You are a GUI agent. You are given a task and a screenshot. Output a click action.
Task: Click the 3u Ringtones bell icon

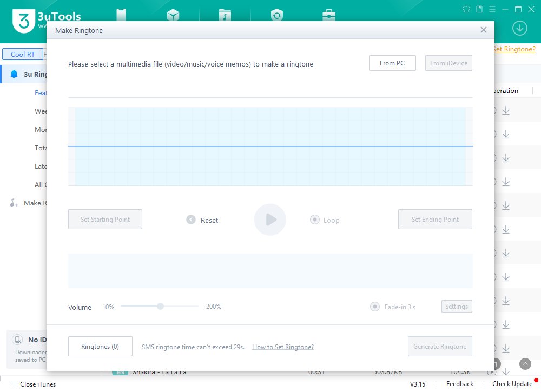pyautogui.click(x=14, y=74)
